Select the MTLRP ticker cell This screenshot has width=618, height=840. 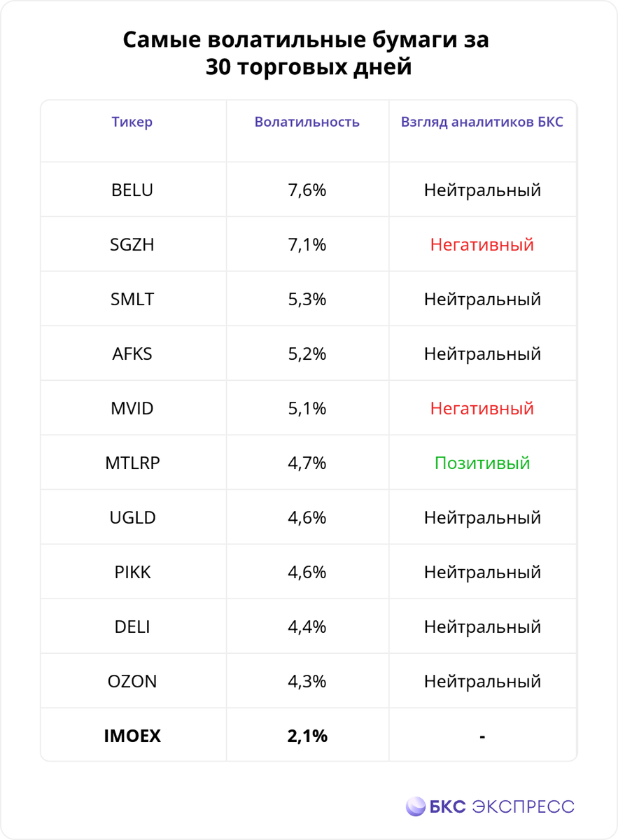pos(132,463)
